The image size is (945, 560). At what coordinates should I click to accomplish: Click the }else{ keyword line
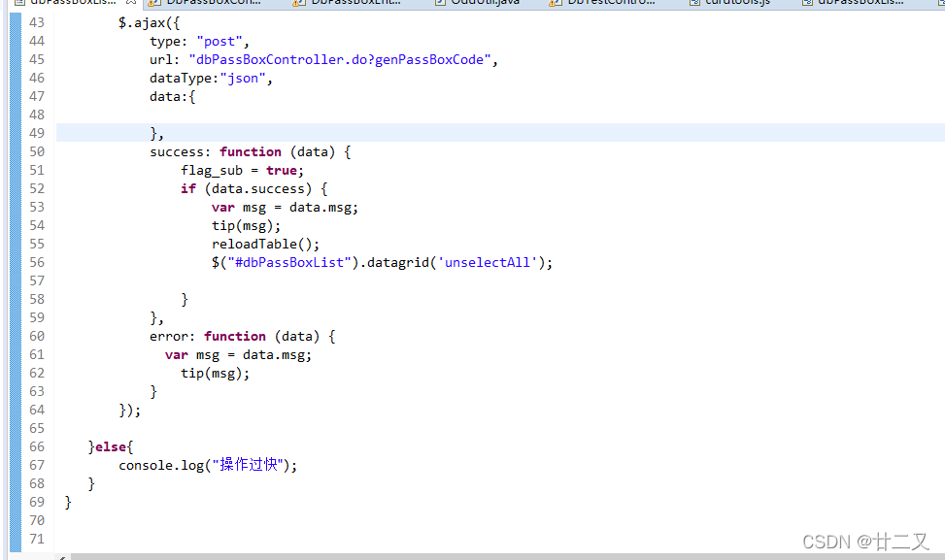coord(111,446)
